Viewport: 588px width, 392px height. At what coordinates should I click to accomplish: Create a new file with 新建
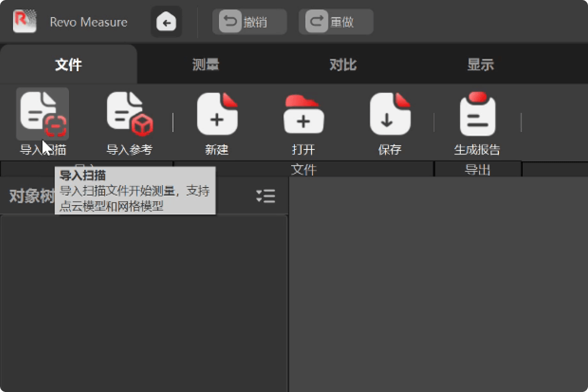click(x=217, y=114)
